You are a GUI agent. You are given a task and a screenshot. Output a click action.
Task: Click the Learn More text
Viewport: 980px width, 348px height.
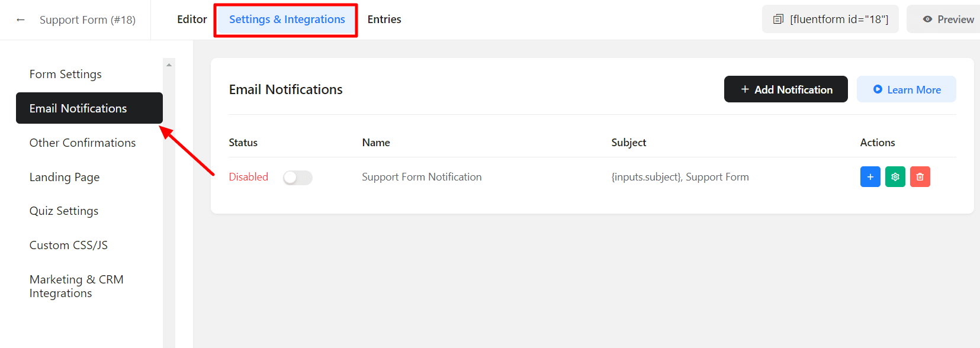click(x=914, y=90)
